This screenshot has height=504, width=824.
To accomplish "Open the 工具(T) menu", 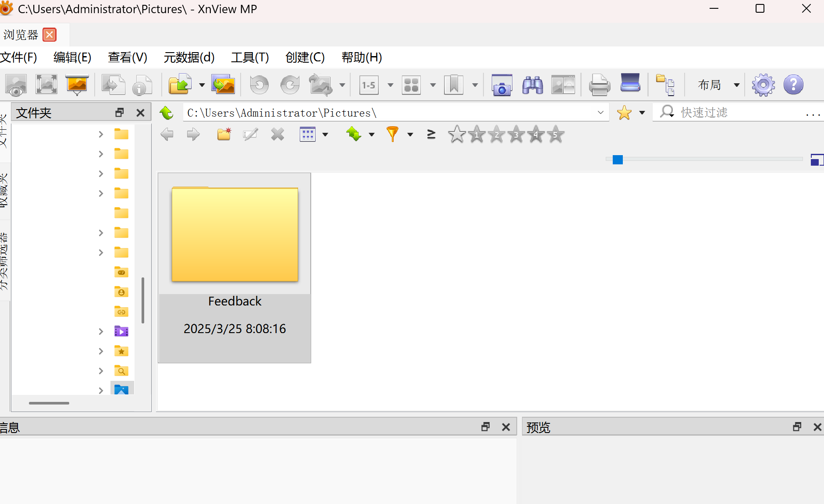I will point(250,57).
